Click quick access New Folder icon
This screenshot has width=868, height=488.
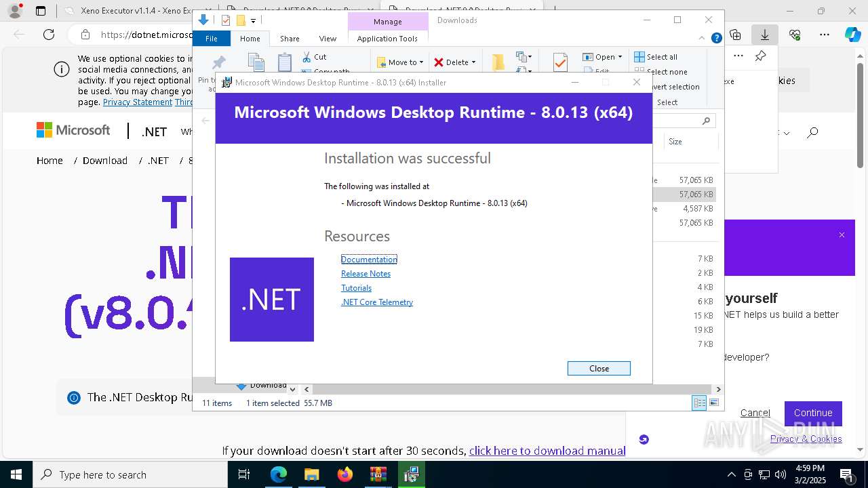[240, 20]
